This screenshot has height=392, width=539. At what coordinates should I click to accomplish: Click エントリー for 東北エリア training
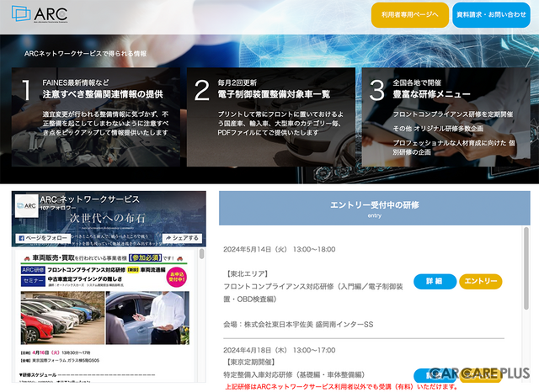point(481,282)
